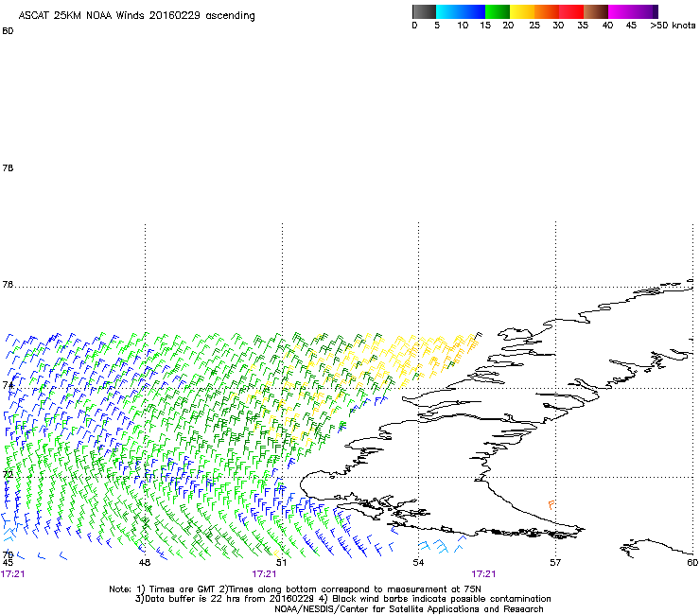Click the 17:21 time label beside longitude 51
The width and height of the screenshot is (700, 615).
point(264,574)
